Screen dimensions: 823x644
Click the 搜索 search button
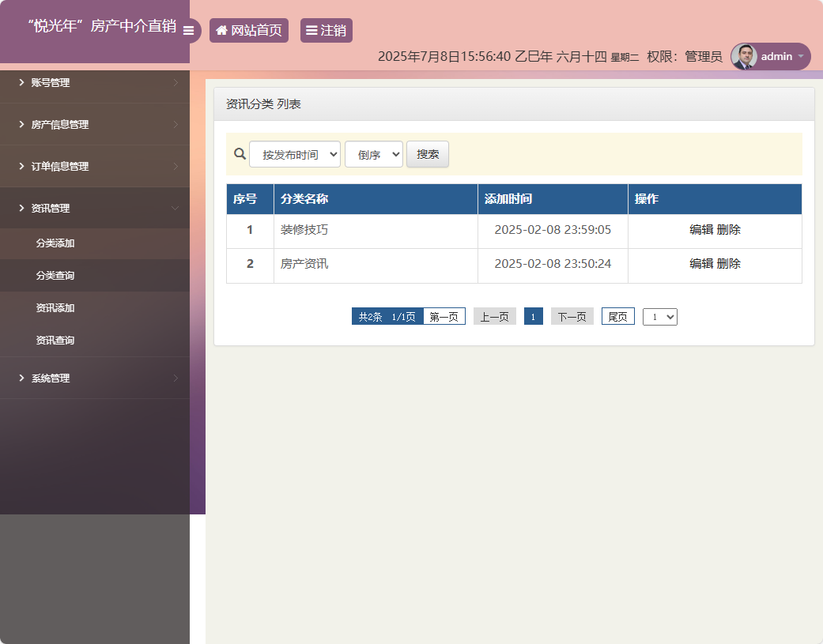427,154
